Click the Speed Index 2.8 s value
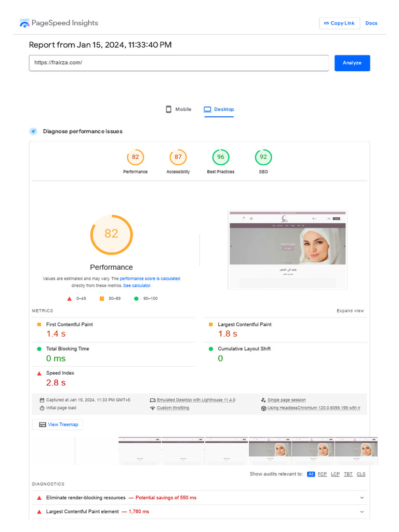399x532 pixels. (x=56, y=383)
